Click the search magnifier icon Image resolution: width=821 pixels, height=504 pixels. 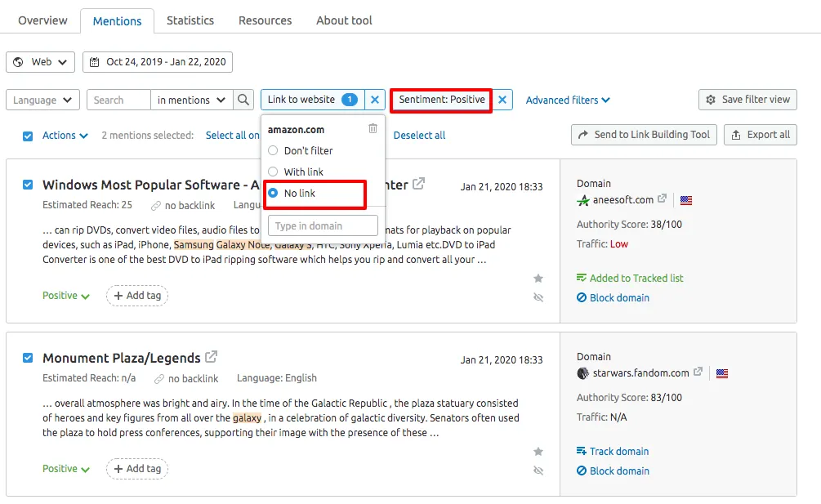click(x=243, y=100)
